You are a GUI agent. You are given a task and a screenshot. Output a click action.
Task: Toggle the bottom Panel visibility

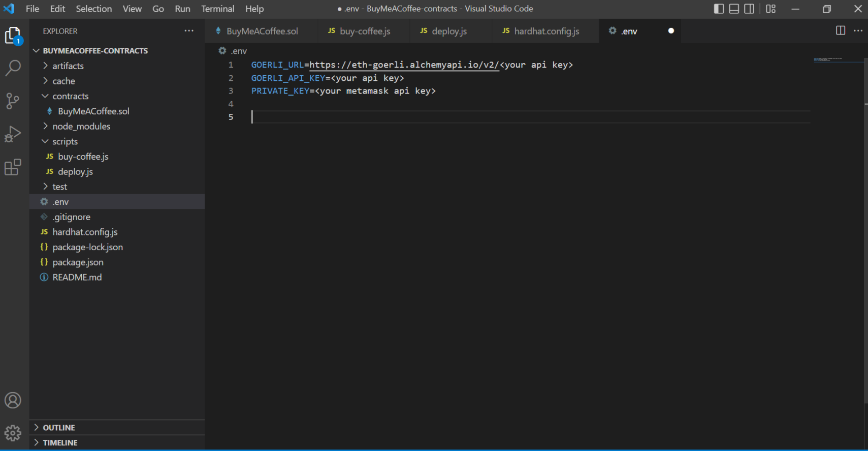pos(734,9)
